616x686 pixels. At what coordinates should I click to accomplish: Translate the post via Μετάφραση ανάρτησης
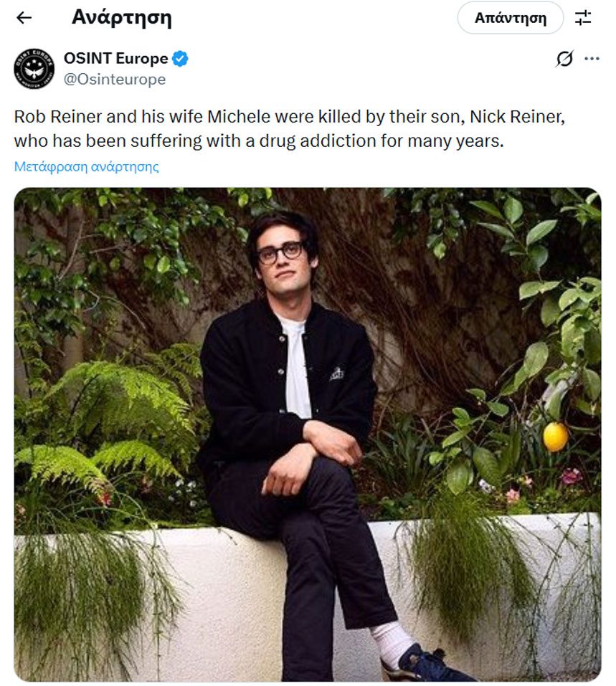coord(86,167)
